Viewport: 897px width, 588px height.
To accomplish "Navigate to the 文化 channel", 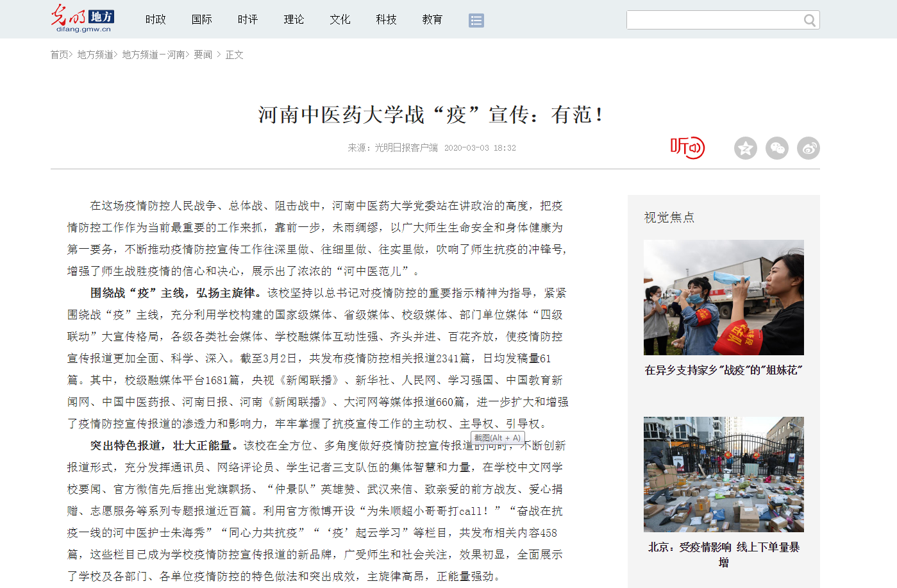I will [x=340, y=20].
